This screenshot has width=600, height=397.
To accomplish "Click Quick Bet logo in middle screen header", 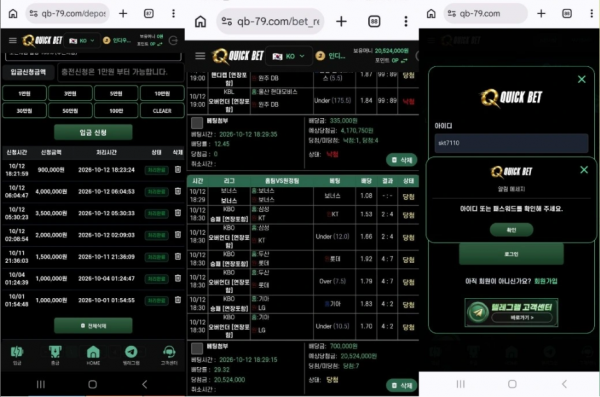I will pos(238,56).
